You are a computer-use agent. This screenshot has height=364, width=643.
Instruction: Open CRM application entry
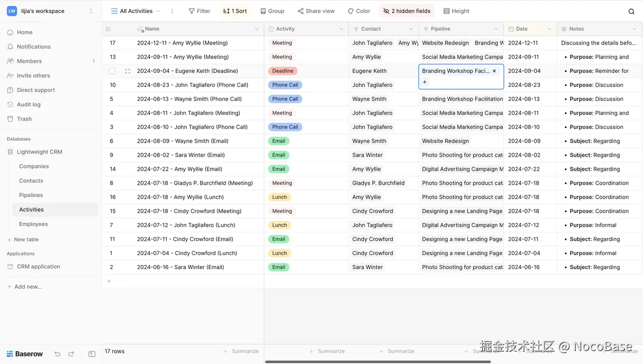(38, 267)
